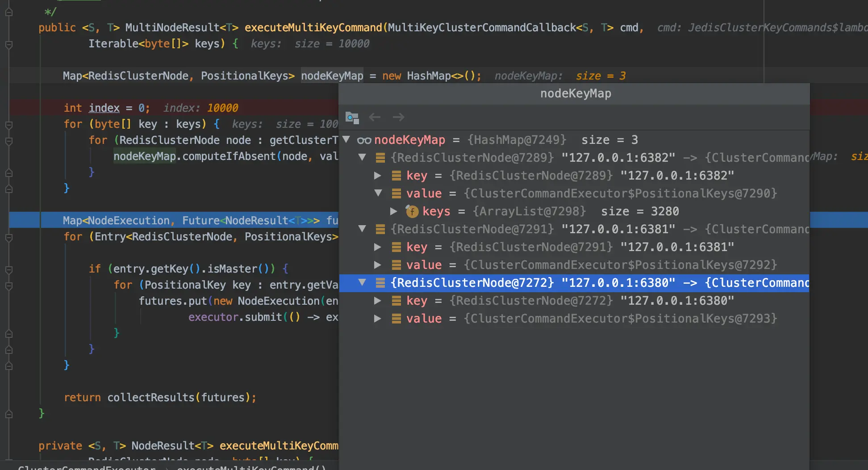Toggle fold marker at executeMultiKeyCommand signature
The width and height of the screenshot is (868, 470).
click(x=8, y=44)
